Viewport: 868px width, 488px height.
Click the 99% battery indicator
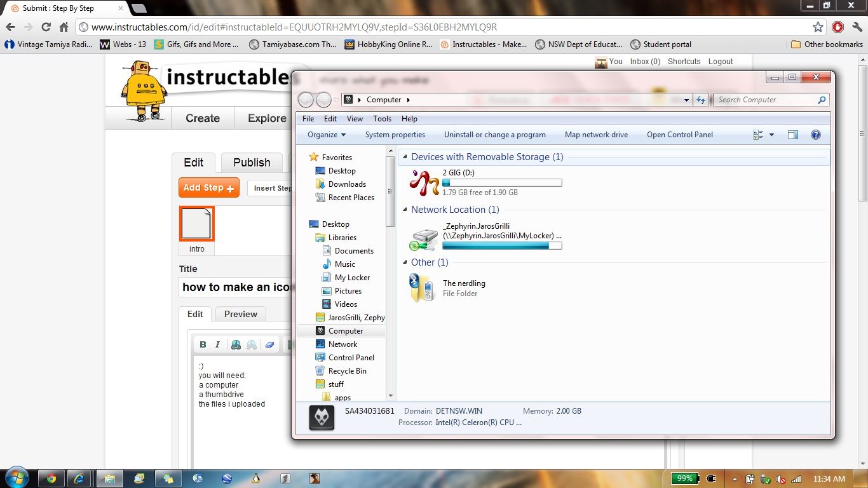684,478
